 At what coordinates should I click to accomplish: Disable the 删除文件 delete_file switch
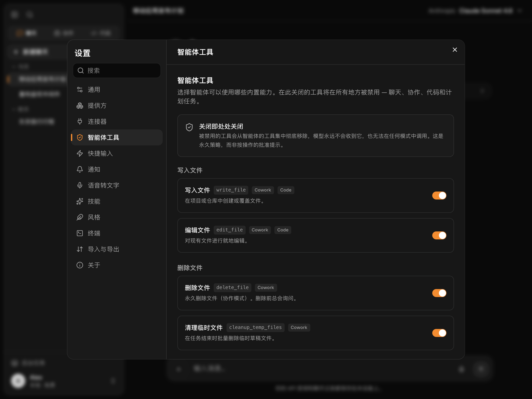(439, 293)
